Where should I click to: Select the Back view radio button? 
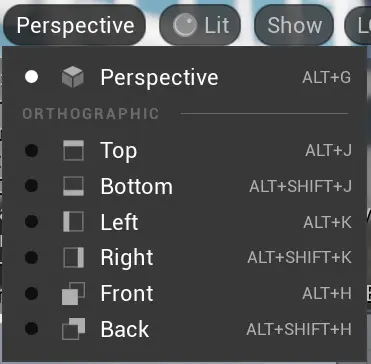tap(31, 329)
